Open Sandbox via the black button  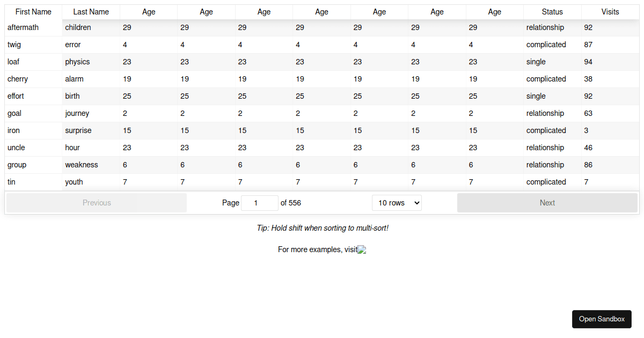pyautogui.click(x=602, y=319)
